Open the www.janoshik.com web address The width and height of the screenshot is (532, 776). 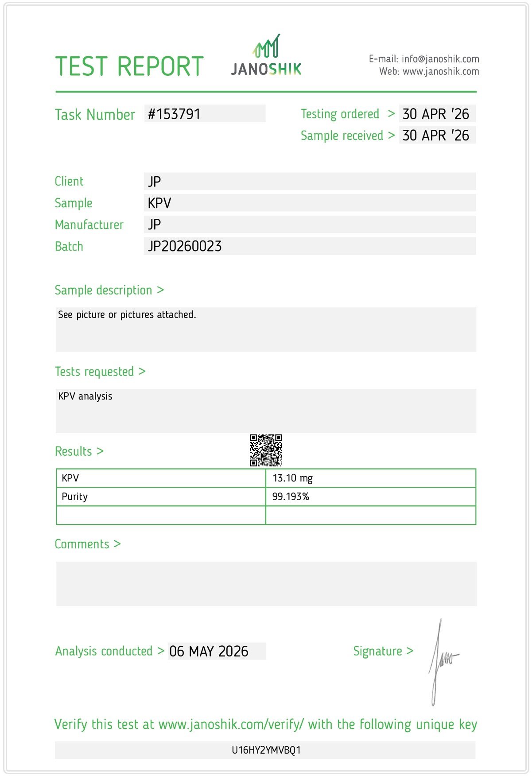(440, 71)
